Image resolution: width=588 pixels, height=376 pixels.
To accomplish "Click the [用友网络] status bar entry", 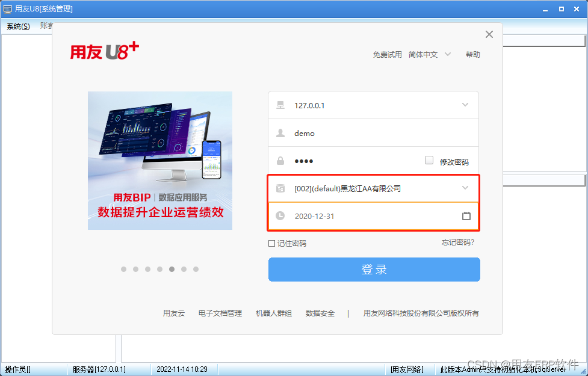I will point(407,369).
